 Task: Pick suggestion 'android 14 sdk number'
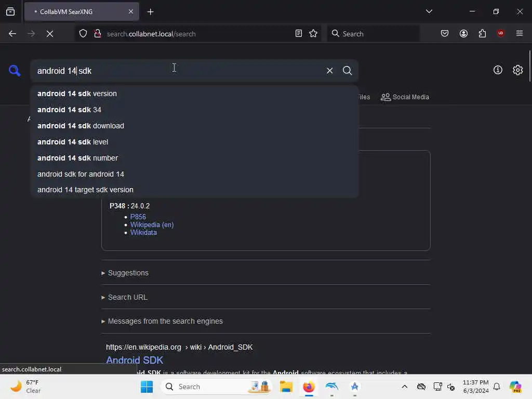[194, 158]
